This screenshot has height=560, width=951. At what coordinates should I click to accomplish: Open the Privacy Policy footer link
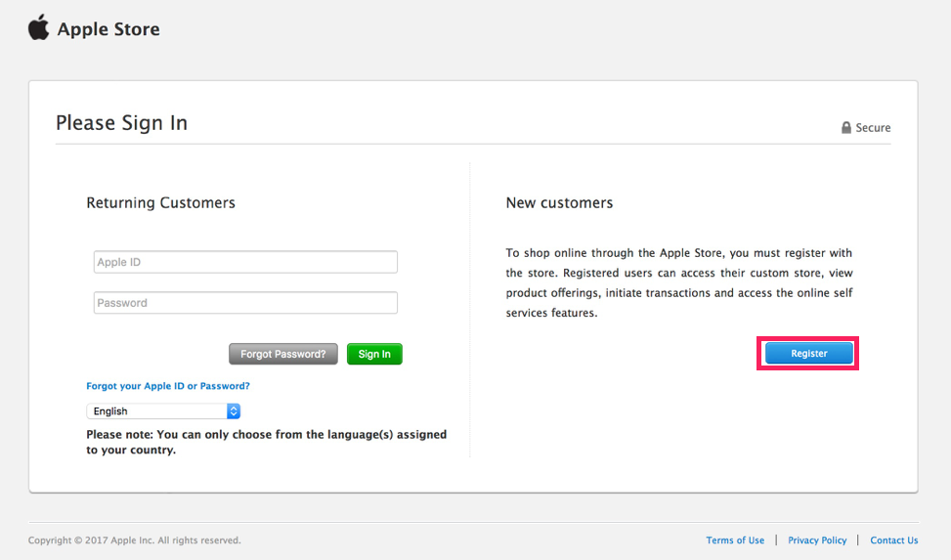817,540
